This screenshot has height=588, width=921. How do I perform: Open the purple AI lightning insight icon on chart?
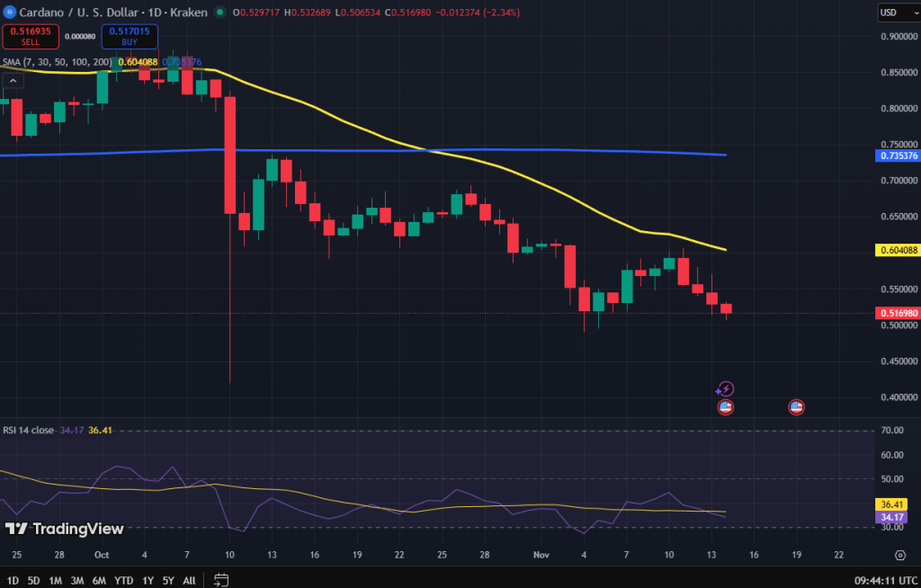(725, 388)
